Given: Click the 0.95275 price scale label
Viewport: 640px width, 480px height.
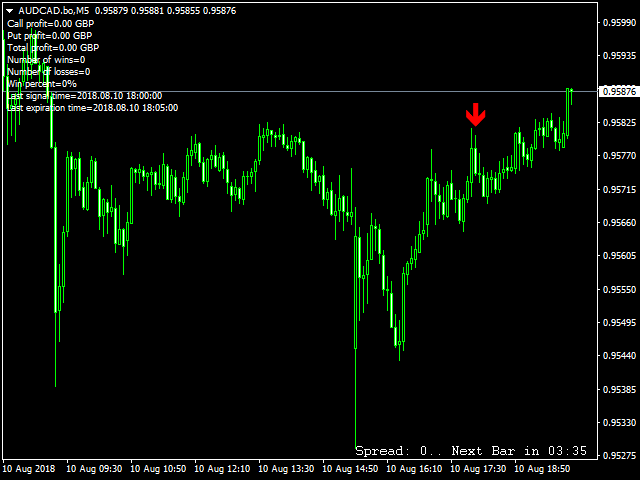Looking at the screenshot, I should coord(619,456).
